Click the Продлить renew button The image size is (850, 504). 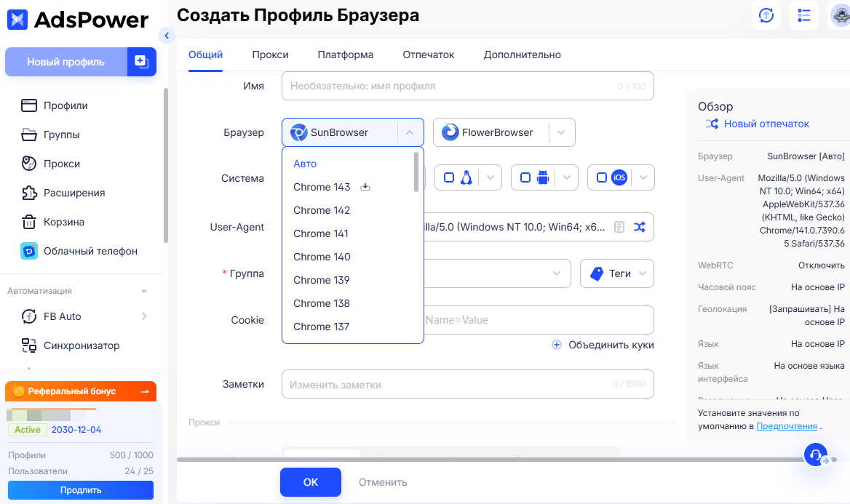[x=81, y=490]
